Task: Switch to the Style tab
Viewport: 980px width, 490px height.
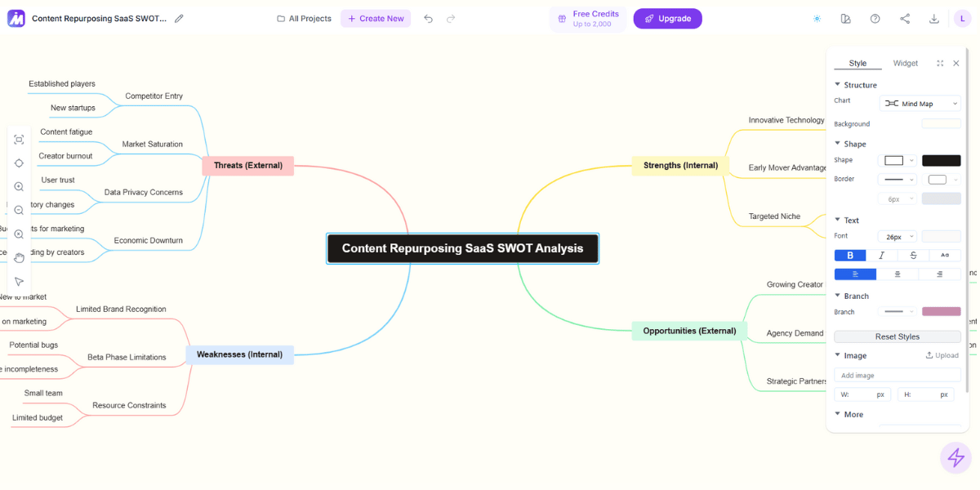Action: (857, 63)
